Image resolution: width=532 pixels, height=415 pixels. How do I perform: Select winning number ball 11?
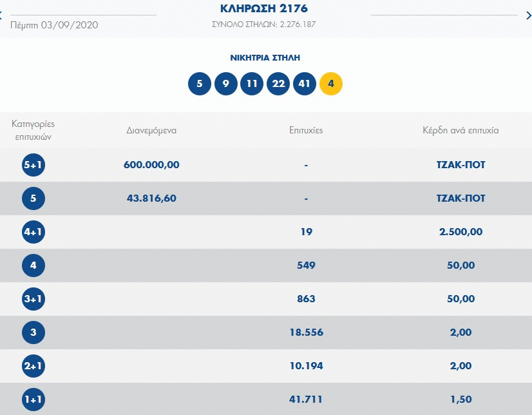(252, 84)
